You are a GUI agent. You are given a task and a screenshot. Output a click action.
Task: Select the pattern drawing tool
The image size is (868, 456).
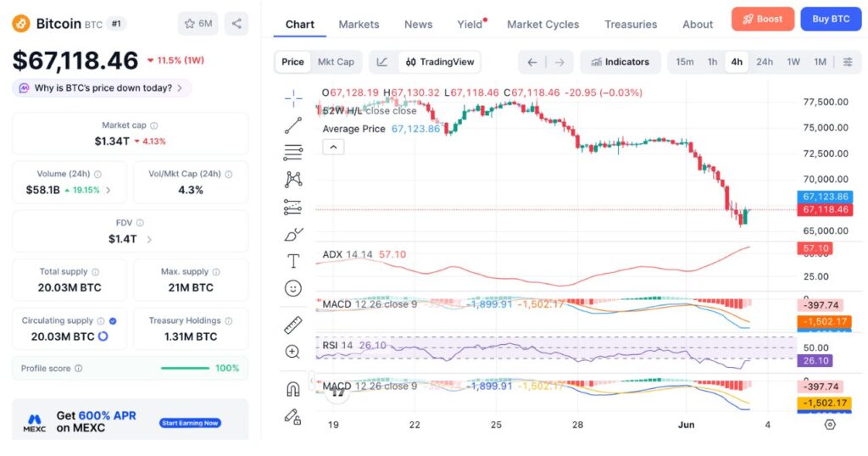(293, 180)
